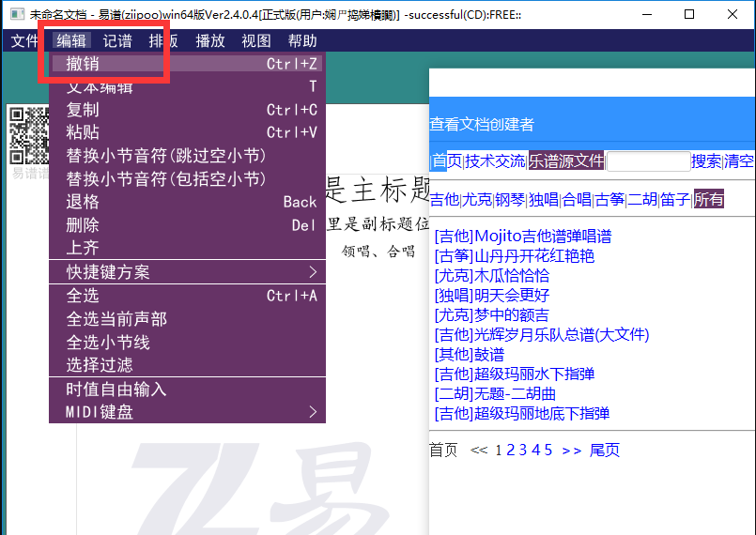
Task: Select 全选小节线 menu entry
Action: (x=187, y=343)
